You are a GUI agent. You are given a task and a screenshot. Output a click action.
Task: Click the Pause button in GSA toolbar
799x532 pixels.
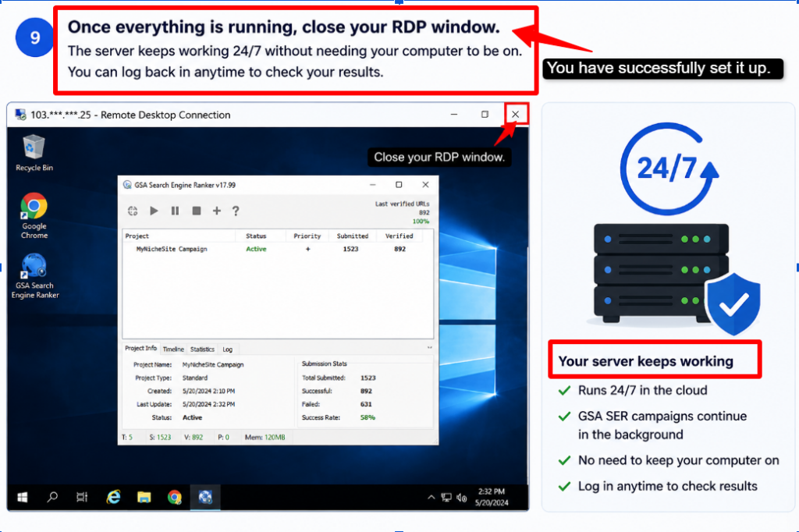click(175, 211)
